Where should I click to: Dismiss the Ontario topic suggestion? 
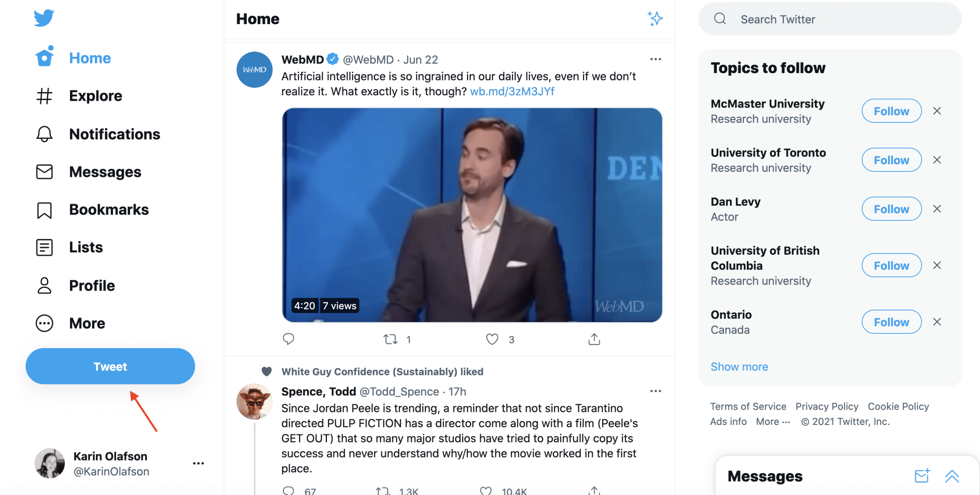click(937, 322)
